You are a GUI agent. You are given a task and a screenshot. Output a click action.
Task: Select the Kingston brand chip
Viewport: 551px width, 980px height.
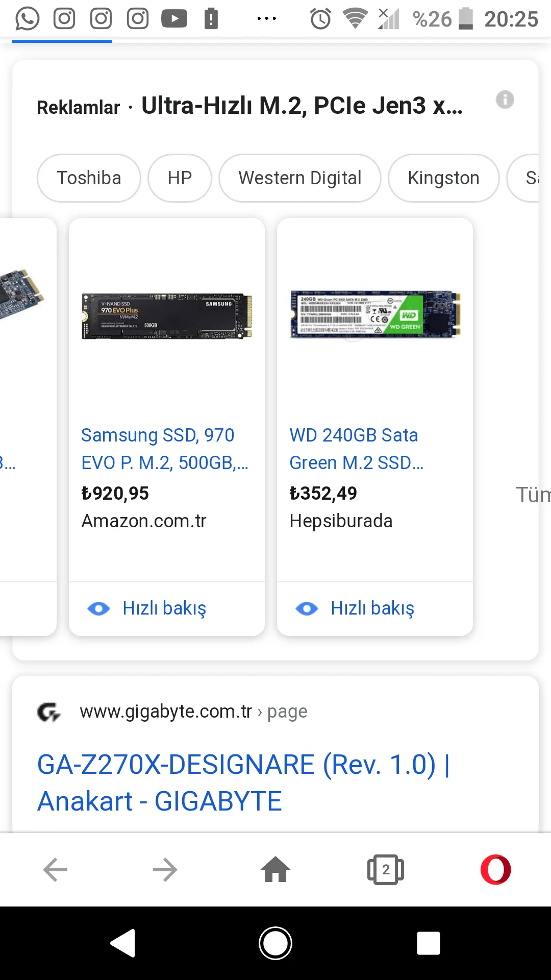pyautogui.click(x=443, y=178)
